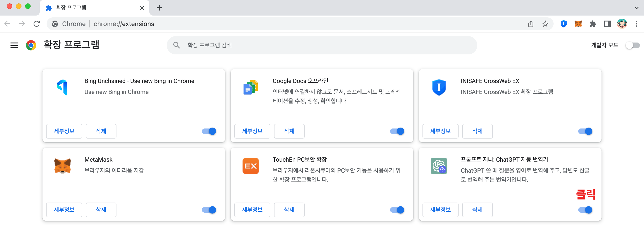Open 세부정보 for Bing Unchained
Screen dimensions: 644x230
click(64, 131)
